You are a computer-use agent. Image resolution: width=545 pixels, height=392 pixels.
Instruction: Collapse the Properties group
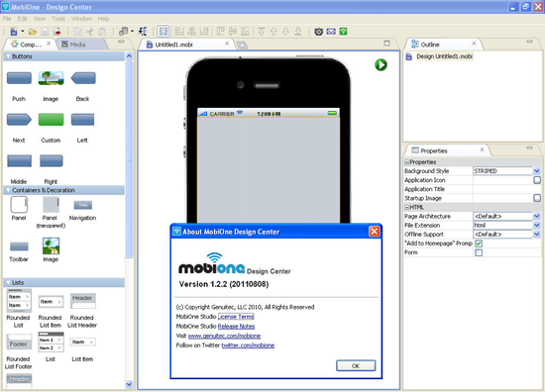(407, 162)
